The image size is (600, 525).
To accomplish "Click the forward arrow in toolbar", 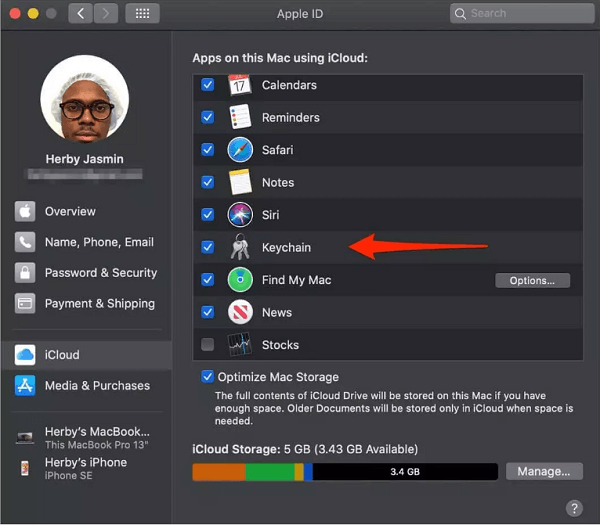I will 106,14.
